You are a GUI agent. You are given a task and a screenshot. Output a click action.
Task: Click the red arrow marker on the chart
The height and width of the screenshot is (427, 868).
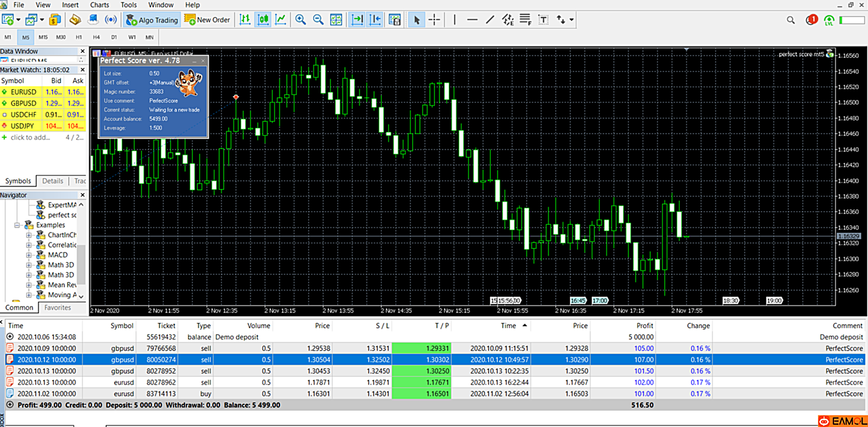click(236, 97)
